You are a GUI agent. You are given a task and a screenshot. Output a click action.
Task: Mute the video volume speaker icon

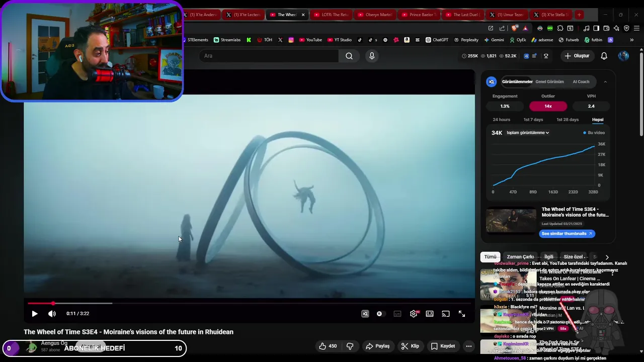point(52,314)
